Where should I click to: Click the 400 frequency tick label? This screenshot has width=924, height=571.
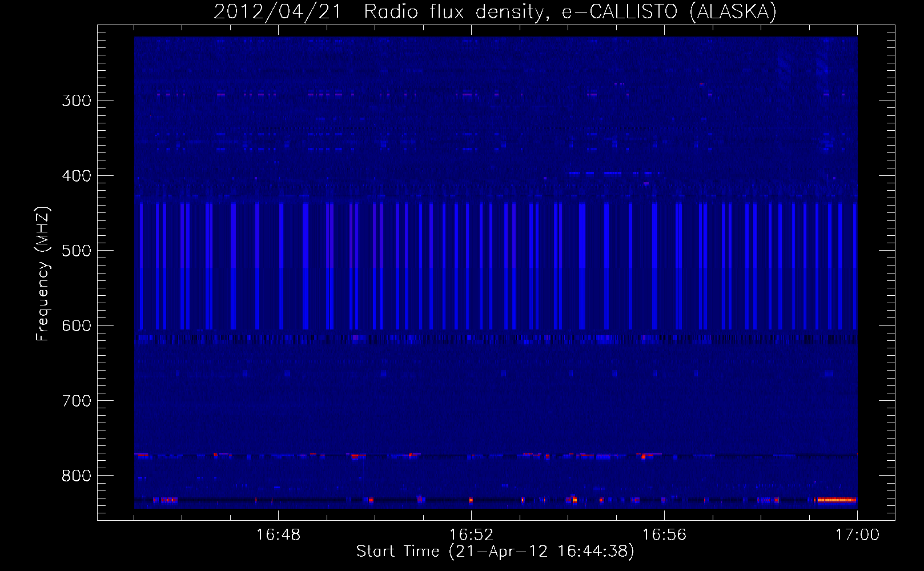(x=77, y=176)
